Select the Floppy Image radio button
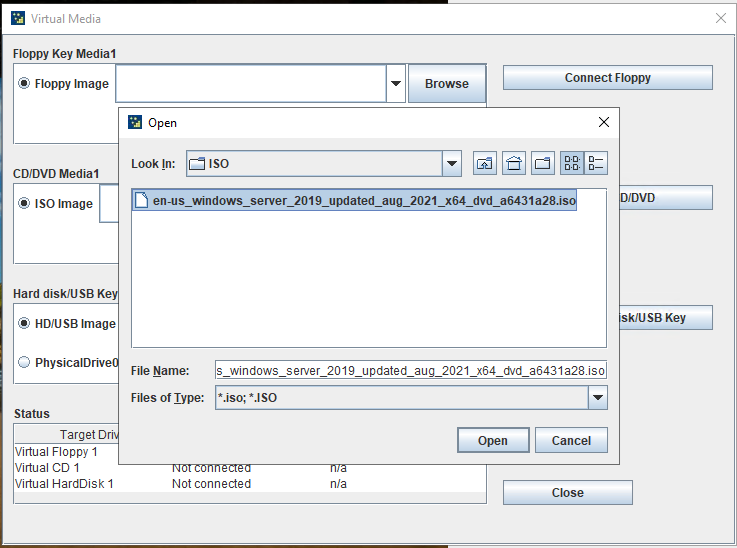 click(25, 84)
